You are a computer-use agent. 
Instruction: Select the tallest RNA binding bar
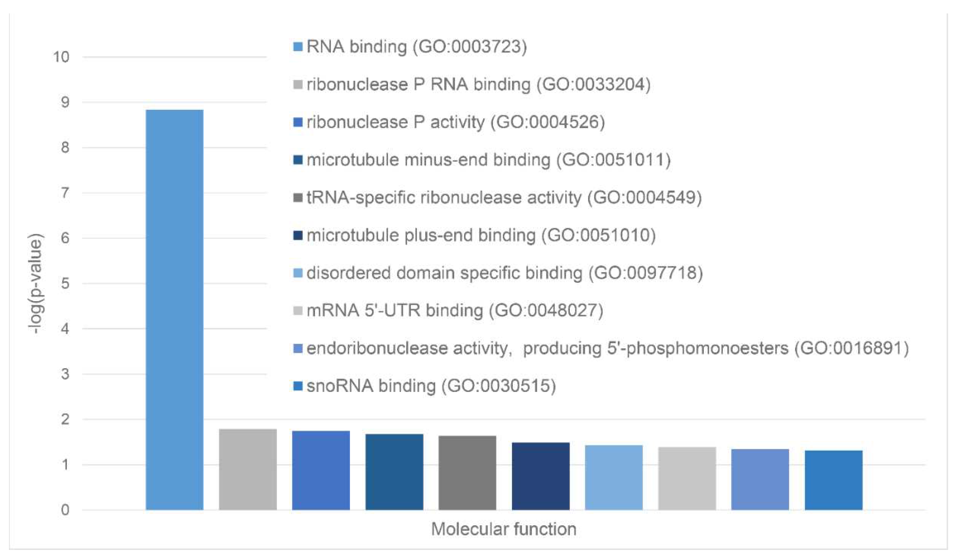tap(175, 310)
